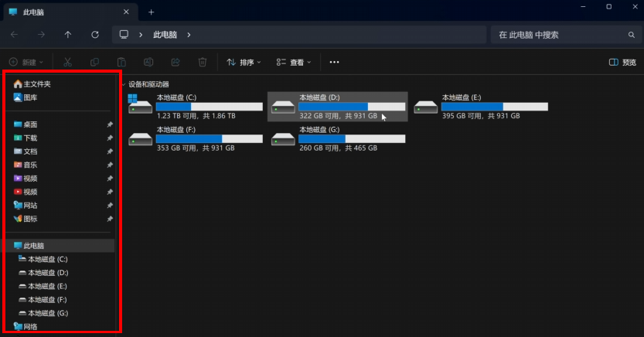Click text 322 GB 可用, 共 931 GB
Screen dimensions: 644x337
tap(338, 116)
